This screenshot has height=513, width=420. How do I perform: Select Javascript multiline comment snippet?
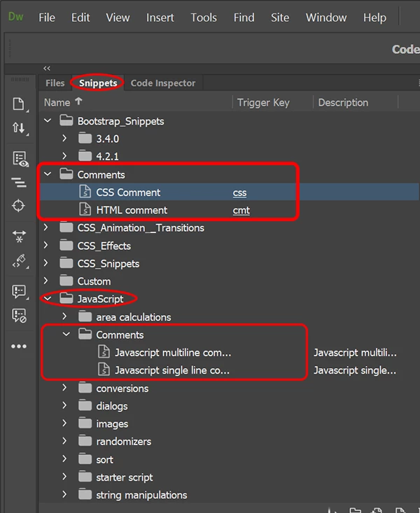click(173, 353)
